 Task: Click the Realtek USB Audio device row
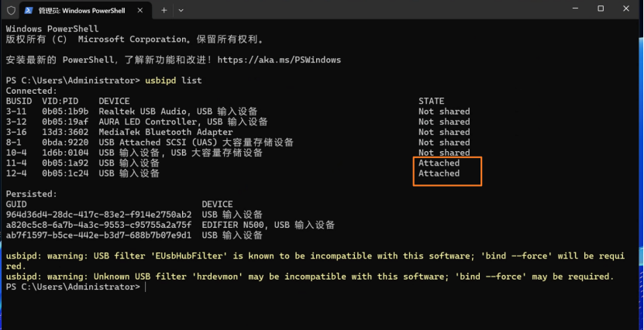point(177,112)
